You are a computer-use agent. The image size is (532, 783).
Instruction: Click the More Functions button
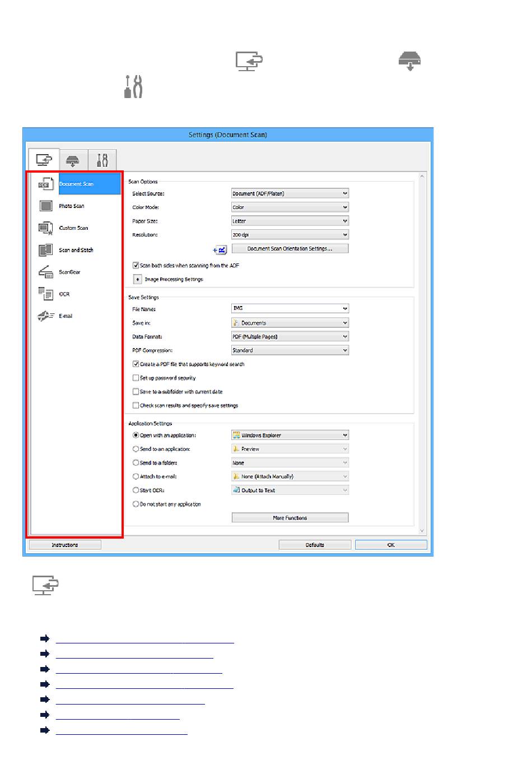290,518
